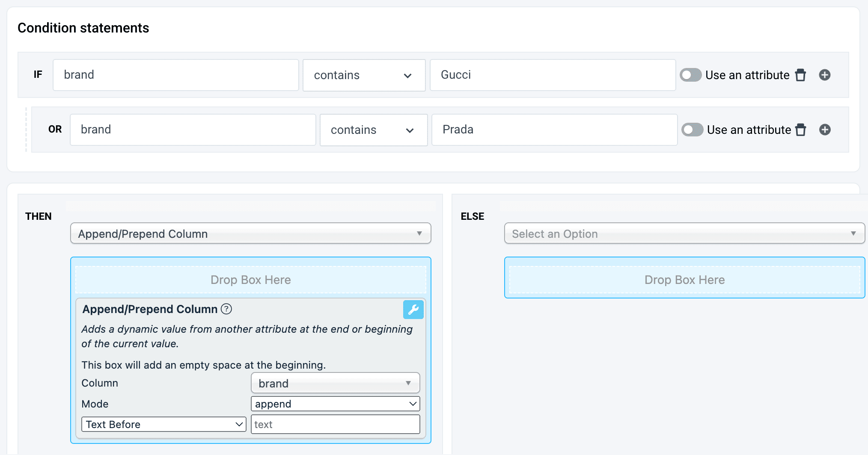
Task: Open the OR row 'contains' operator dropdown
Action: pyautogui.click(x=373, y=130)
